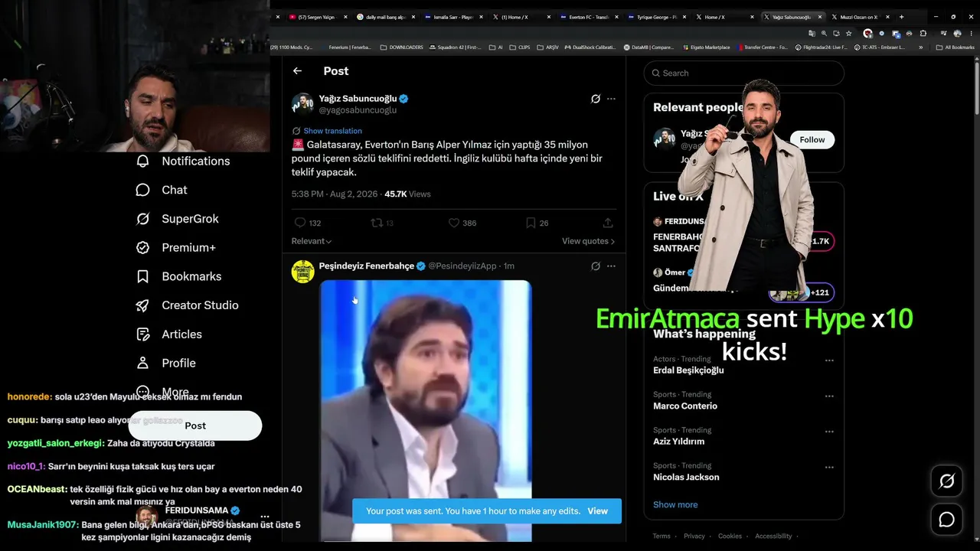Image resolution: width=980 pixels, height=551 pixels.
Task: Click Show more under What's happening
Action: pos(675,505)
